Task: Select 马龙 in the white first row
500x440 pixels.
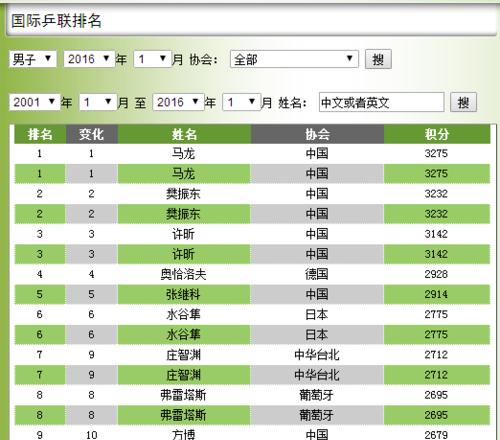Action: (x=183, y=154)
